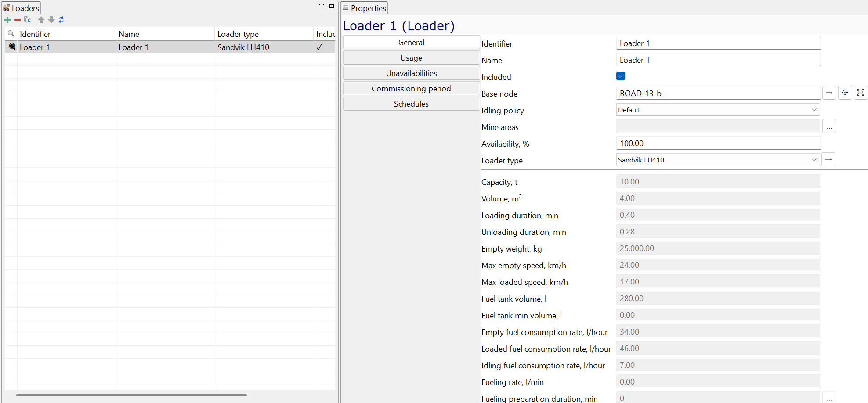Click the search magnifier in the table header
Viewport: 868px width, 403px height.
coord(11,33)
